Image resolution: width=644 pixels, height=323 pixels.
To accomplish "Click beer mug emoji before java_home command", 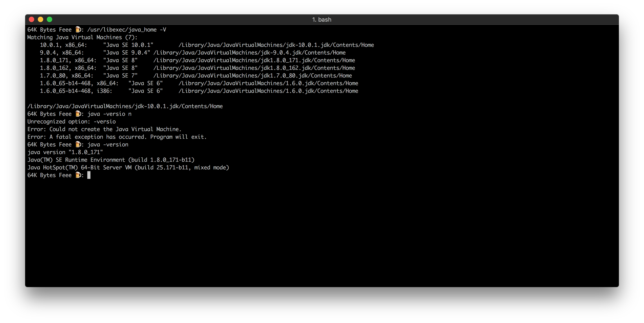I will click(x=78, y=30).
